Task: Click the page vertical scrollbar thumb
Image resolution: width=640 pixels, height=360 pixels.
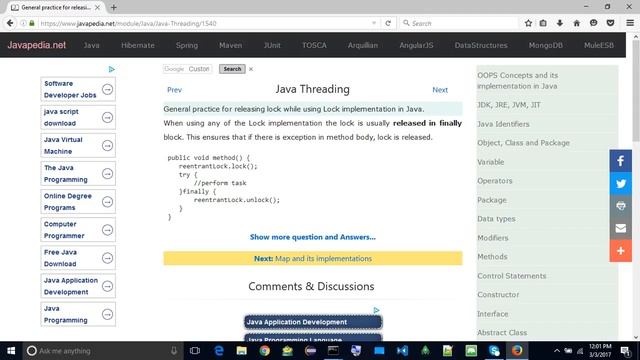Action: click(x=636, y=92)
